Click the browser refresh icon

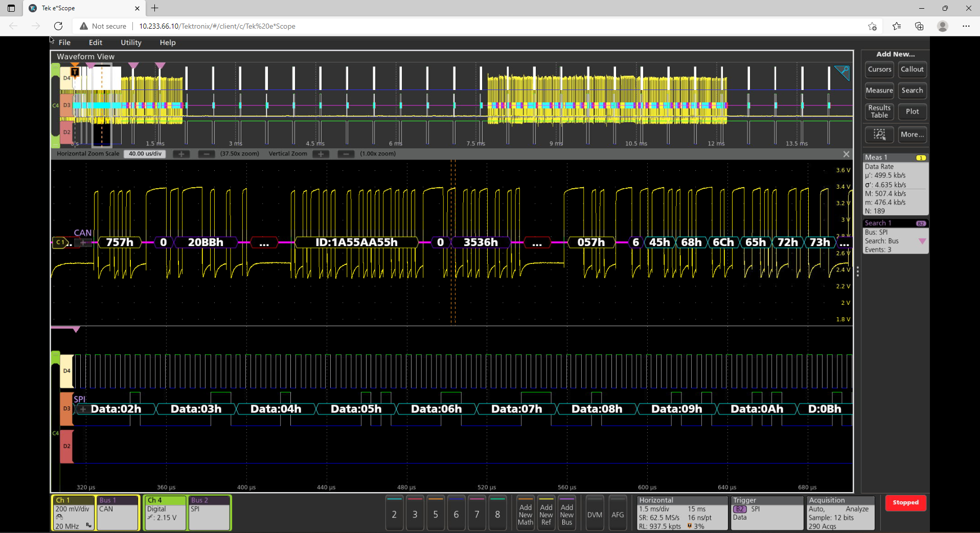coord(58,26)
